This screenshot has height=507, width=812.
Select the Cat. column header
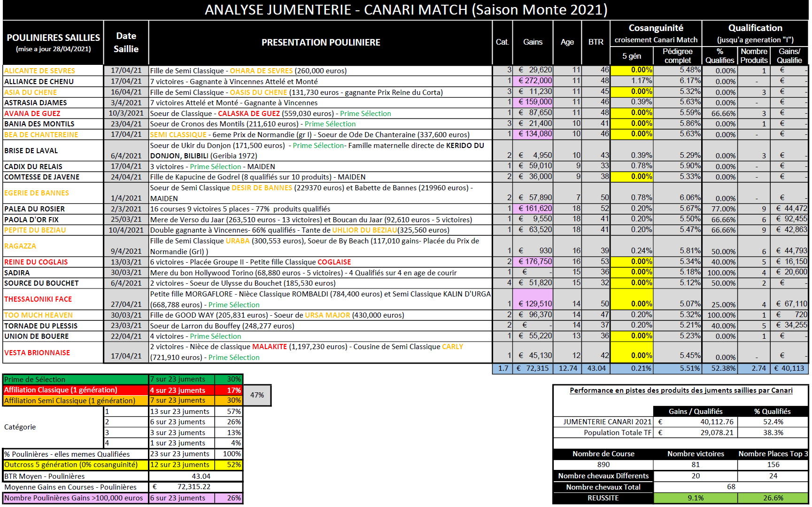[x=502, y=42]
